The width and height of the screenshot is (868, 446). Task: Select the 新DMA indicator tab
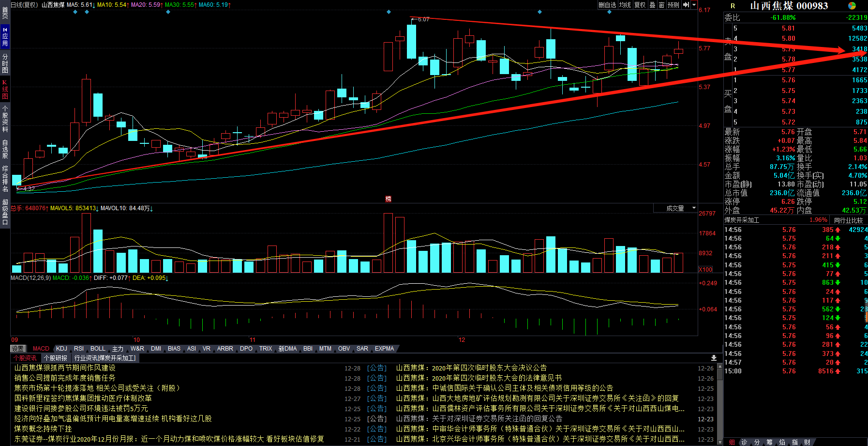pyautogui.click(x=287, y=349)
